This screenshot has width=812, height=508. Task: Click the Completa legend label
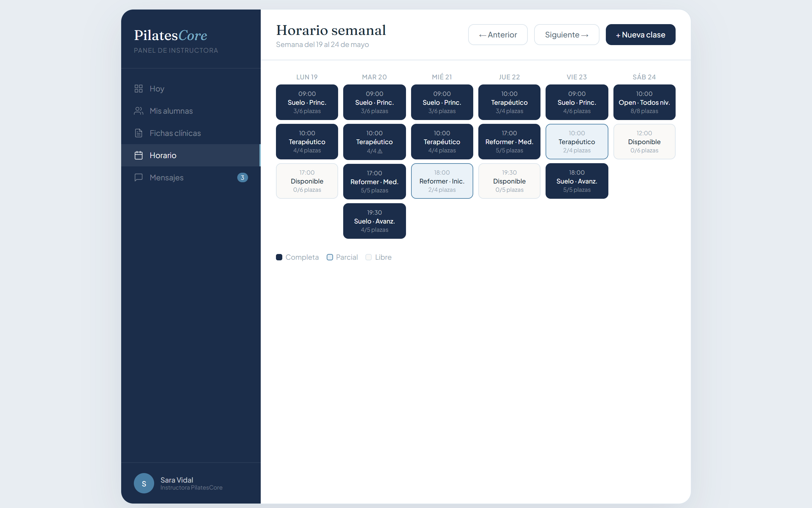(x=302, y=257)
